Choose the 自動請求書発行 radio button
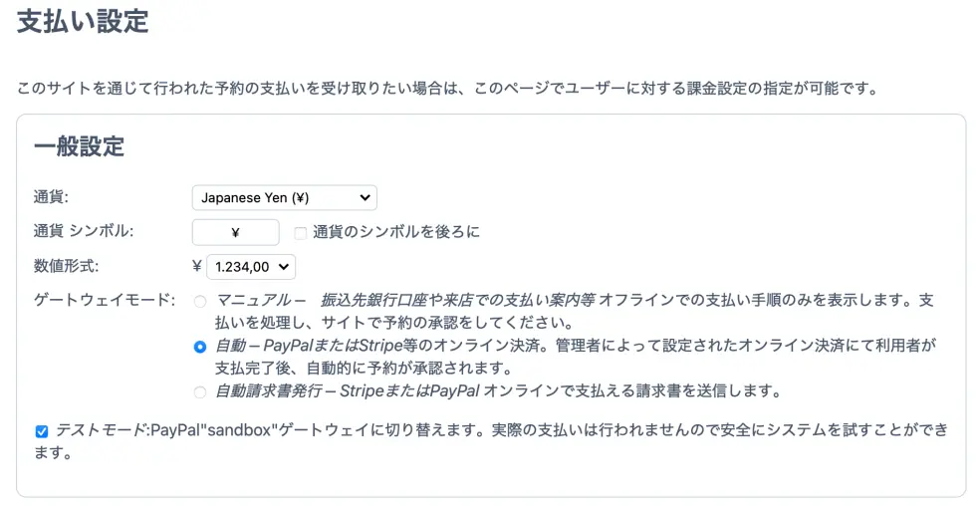The height and width of the screenshot is (509, 980). 200,390
